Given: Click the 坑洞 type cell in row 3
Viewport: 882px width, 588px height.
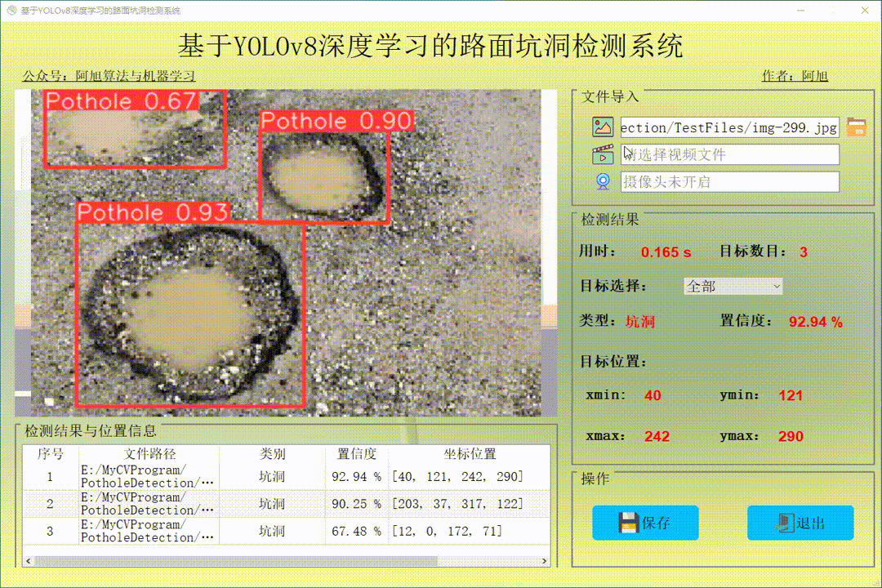Looking at the screenshot, I should [x=272, y=531].
